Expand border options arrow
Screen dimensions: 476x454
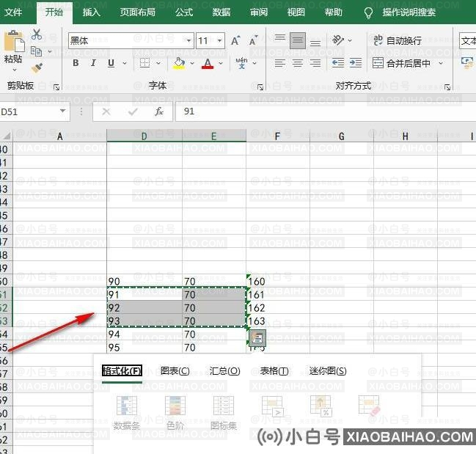click(158, 63)
